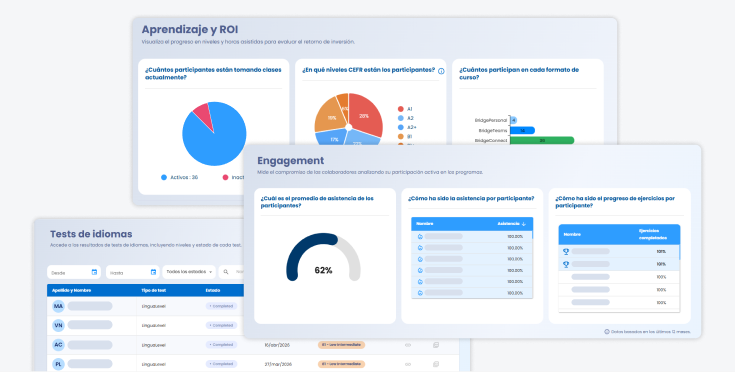Click the Desde date input field
Image resolution: width=735 pixels, height=372 pixels.
(74, 272)
